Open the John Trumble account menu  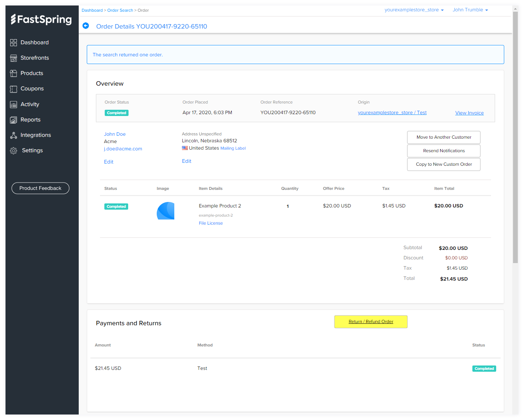(470, 10)
